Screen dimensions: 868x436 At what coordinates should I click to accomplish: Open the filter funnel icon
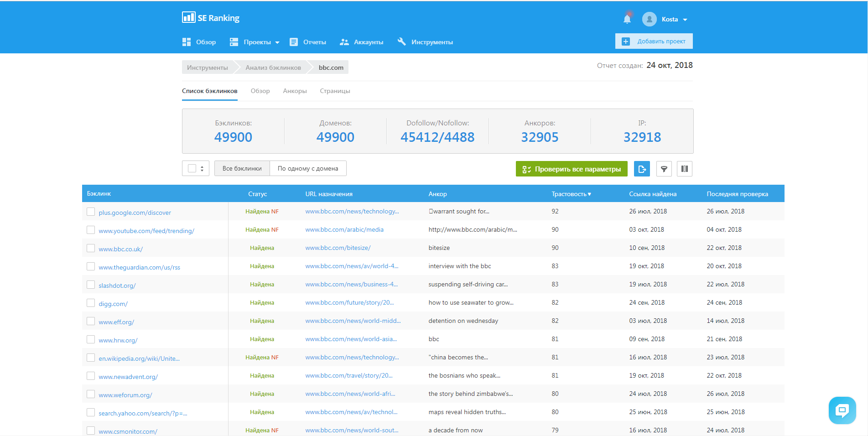(x=664, y=169)
